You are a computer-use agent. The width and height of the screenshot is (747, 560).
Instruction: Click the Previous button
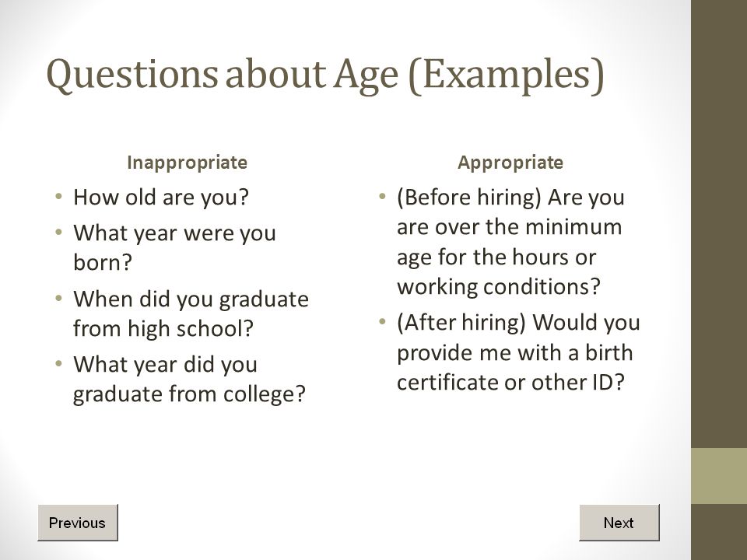(x=78, y=523)
